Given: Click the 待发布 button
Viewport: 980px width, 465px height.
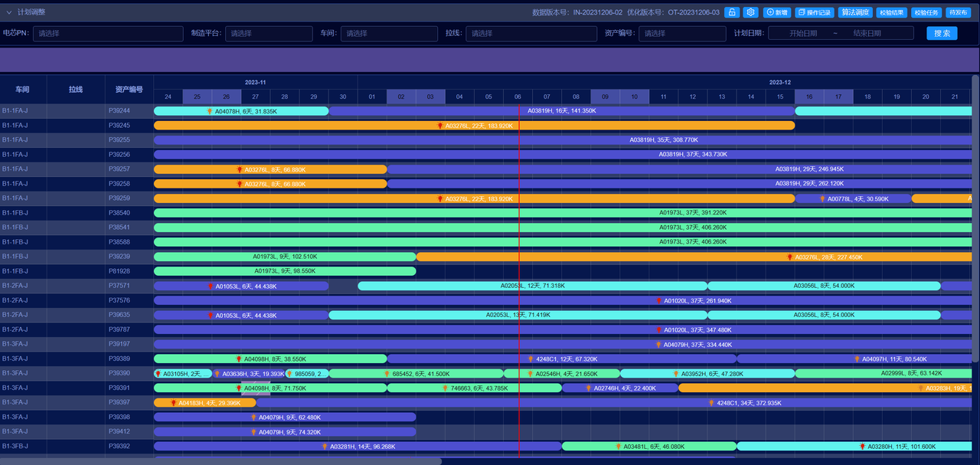Looking at the screenshot, I should point(957,12).
